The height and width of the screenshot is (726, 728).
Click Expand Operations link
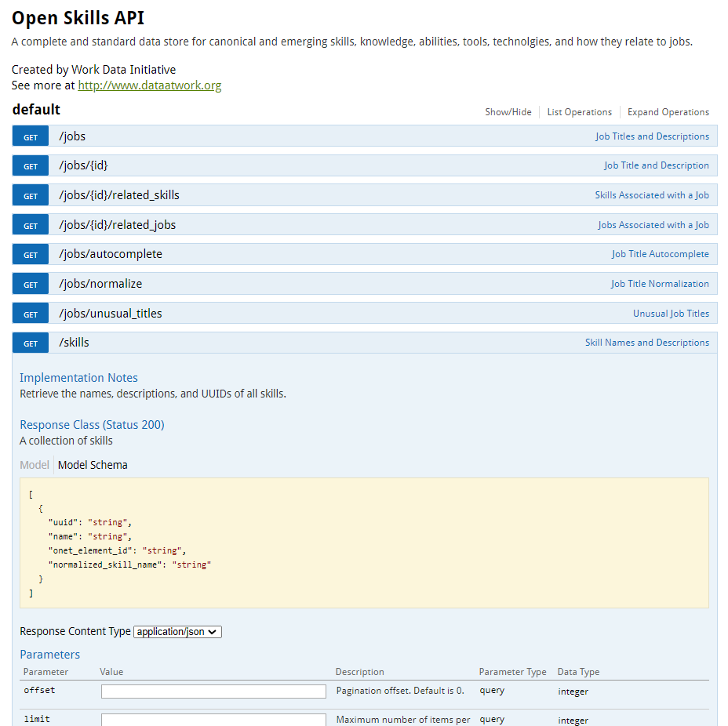tap(668, 112)
